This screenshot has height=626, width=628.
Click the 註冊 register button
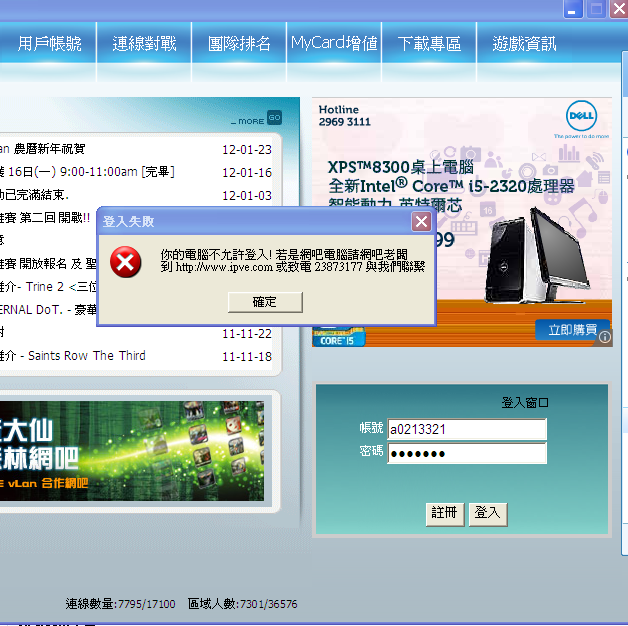click(x=444, y=513)
